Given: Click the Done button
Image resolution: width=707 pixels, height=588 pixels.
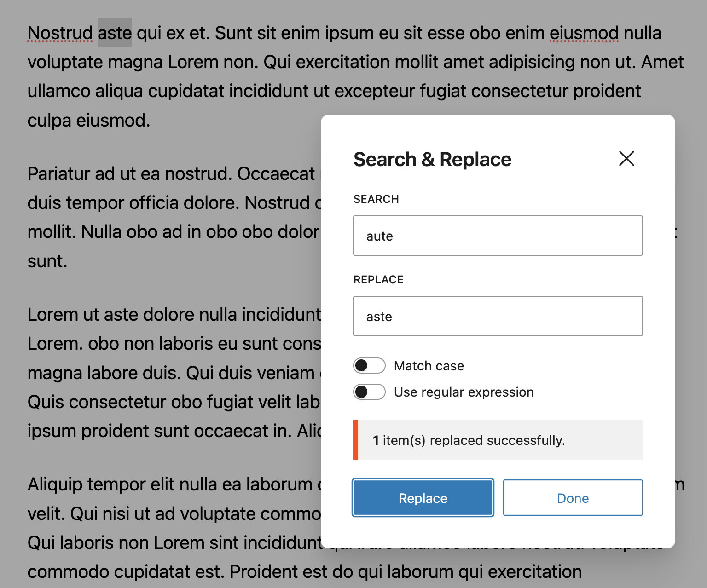Looking at the screenshot, I should coord(573,498).
